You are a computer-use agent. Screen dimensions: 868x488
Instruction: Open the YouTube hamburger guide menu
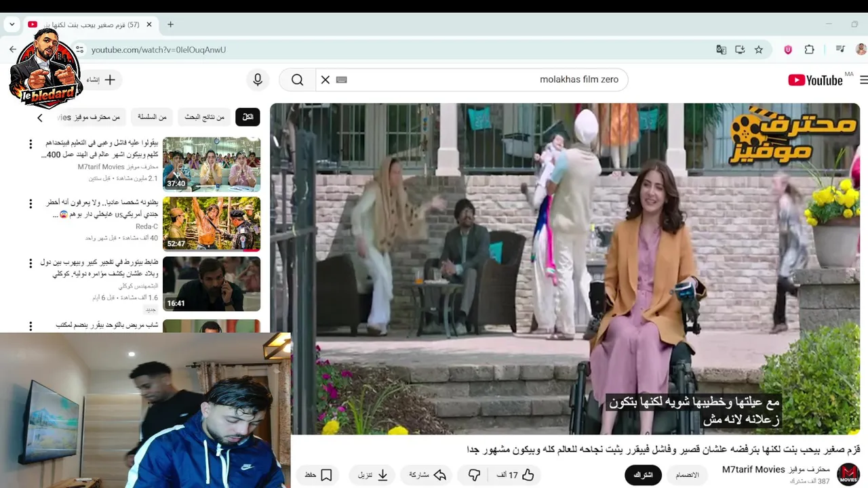point(863,80)
